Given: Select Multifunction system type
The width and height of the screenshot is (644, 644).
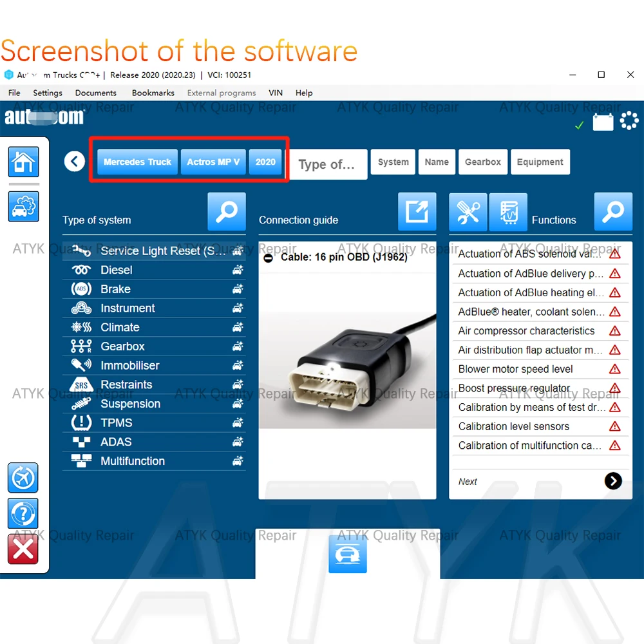Looking at the screenshot, I should tap(154, 461).
